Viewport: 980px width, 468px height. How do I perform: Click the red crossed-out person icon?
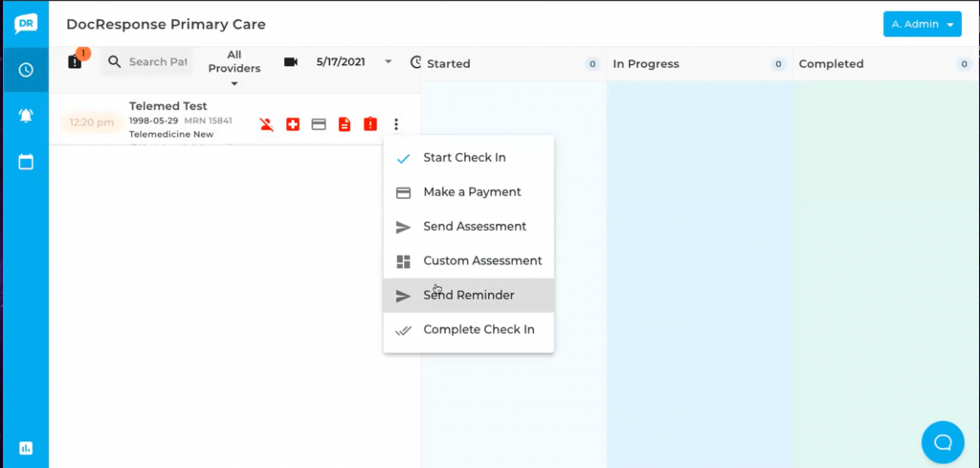[267, 123]
